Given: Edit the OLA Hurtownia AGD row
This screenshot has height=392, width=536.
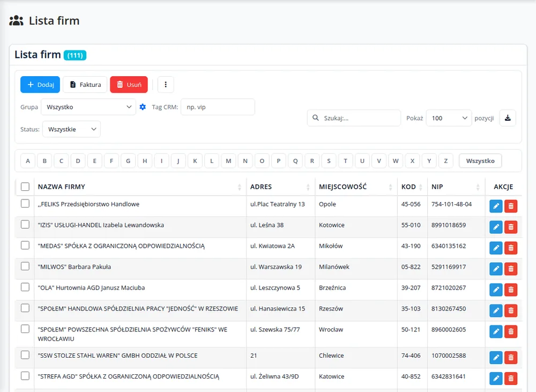Looking at the screenshot, I should click(x=496, y=290).
